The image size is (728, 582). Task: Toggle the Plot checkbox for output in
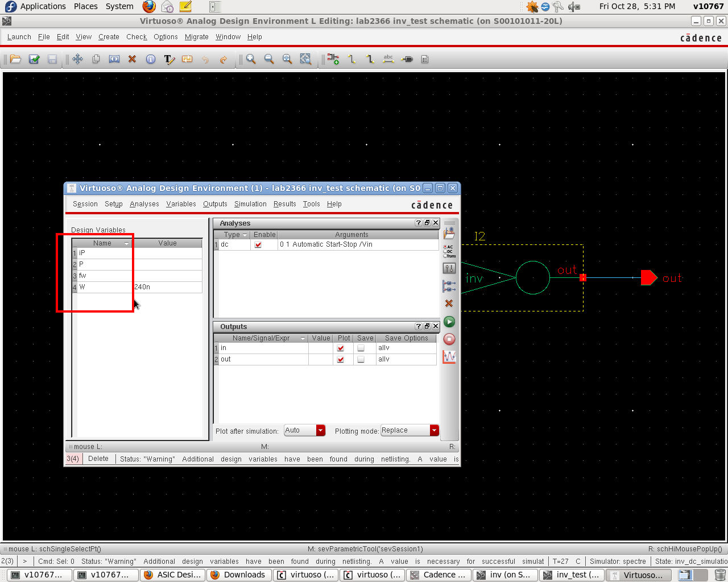click(x=341, y=348)
